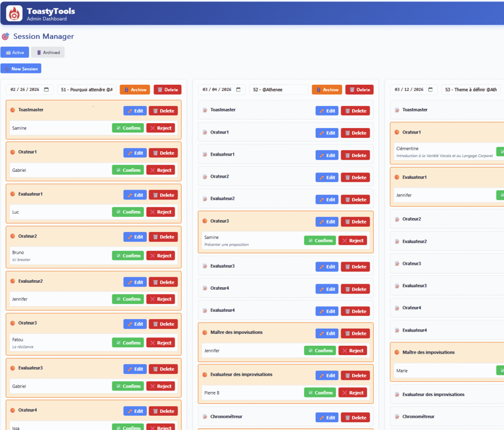Click the ToastyTools flame logo icon

(14, 13)
